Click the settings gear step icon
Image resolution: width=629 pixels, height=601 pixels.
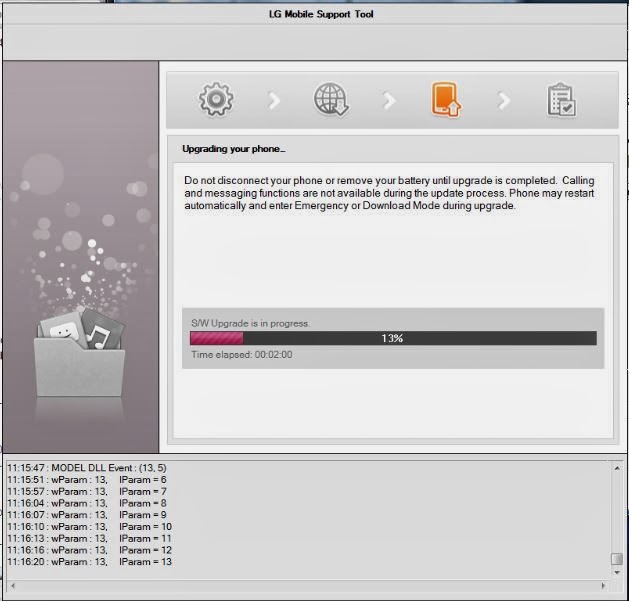click(216, 99)
